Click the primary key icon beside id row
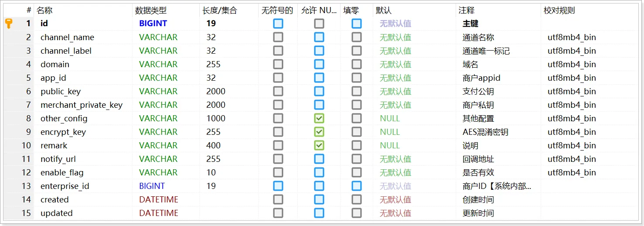 (9, 24)
